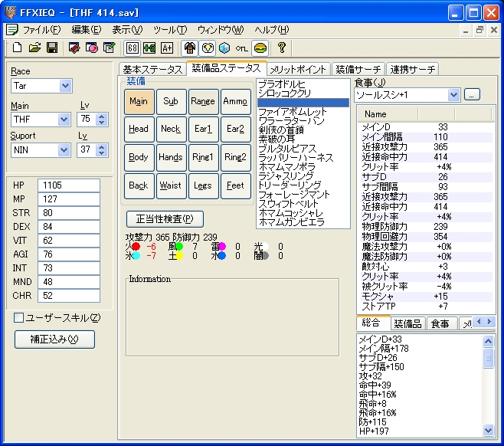This screenshot has width=504, height=446.
Task: Click scroll up arrow in bonus list
Action: (488, 341)
